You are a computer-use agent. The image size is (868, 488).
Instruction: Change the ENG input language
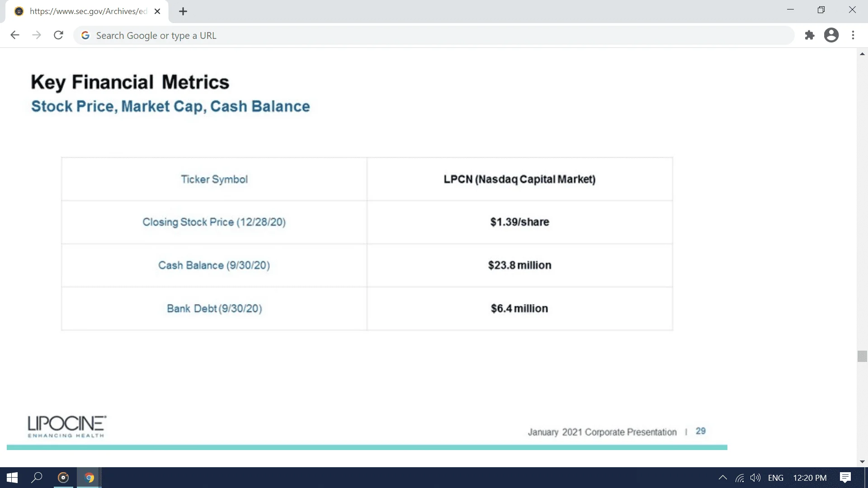point(776,478)
